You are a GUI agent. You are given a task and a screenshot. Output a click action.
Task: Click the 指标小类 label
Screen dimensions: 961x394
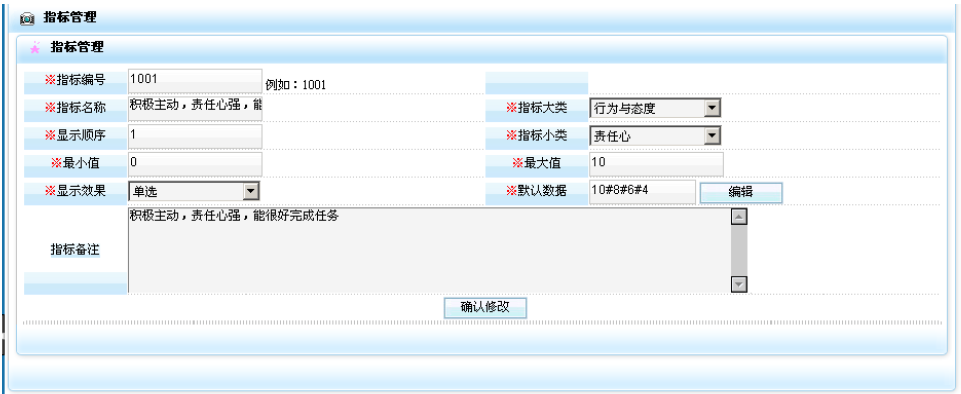536,136
